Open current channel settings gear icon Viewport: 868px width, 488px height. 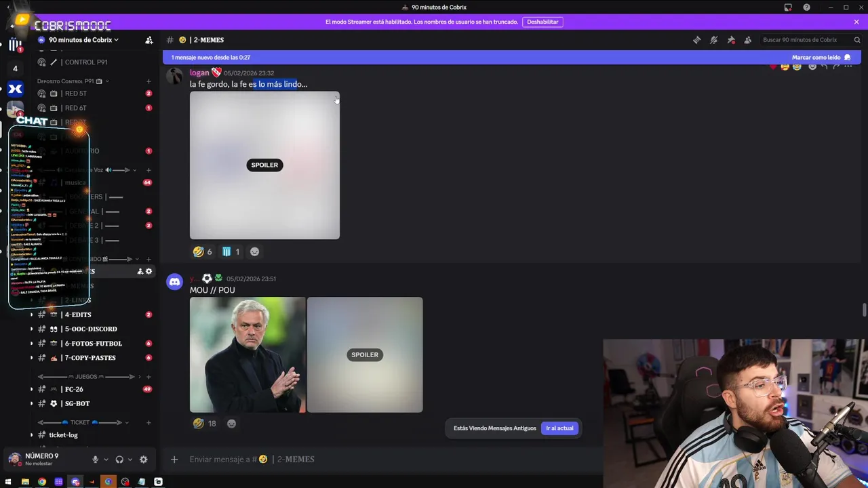pos(149,271)
